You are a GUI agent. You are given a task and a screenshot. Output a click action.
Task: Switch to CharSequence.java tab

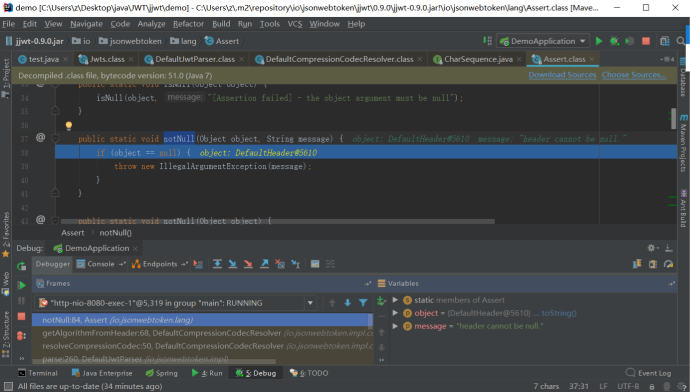[478, 59]
